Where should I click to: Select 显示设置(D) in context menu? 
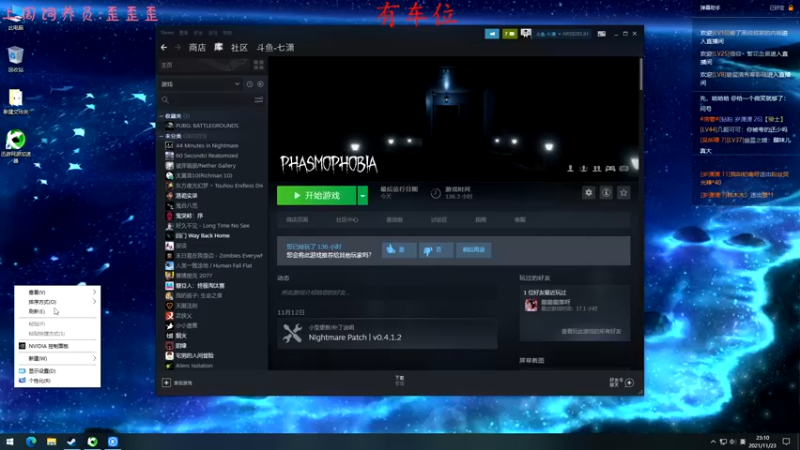pyautogui.click(x=57, y=371)
